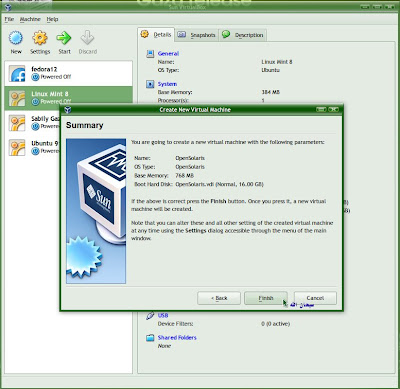Click the Snapshots tab camera icon
Viewport: 400px width, 389px height.
point(182,34)
